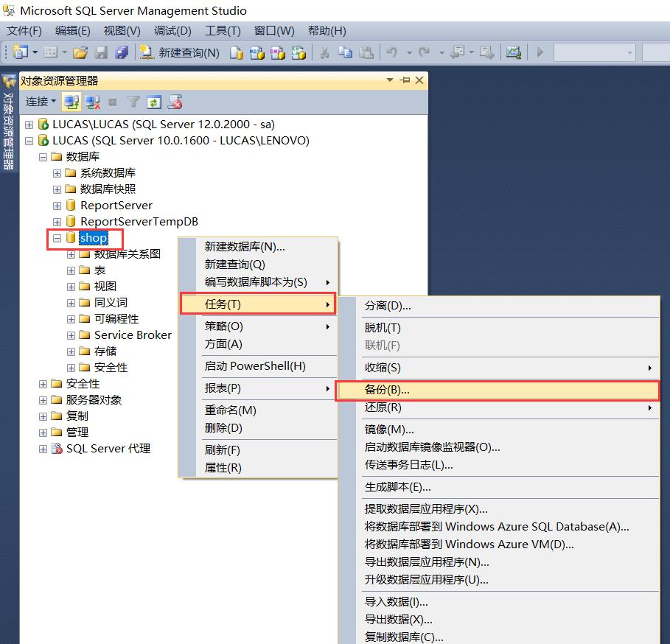Select the shop database in the tree
This screenshot has height=644, width=670.
[x=94, y=238]
